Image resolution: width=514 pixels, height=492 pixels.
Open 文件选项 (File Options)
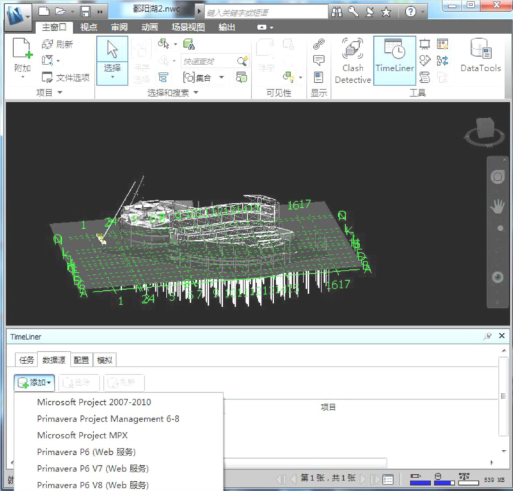tap(66, 78)
